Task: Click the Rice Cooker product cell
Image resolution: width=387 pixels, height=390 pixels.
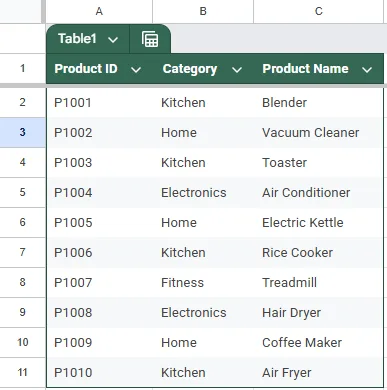Action: [319, 252]
